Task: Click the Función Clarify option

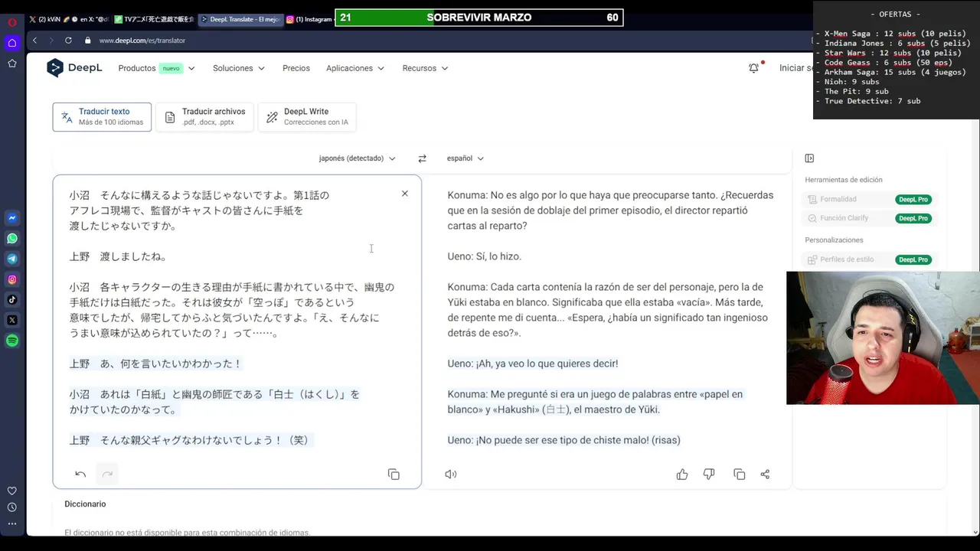Action: [838, 218]
